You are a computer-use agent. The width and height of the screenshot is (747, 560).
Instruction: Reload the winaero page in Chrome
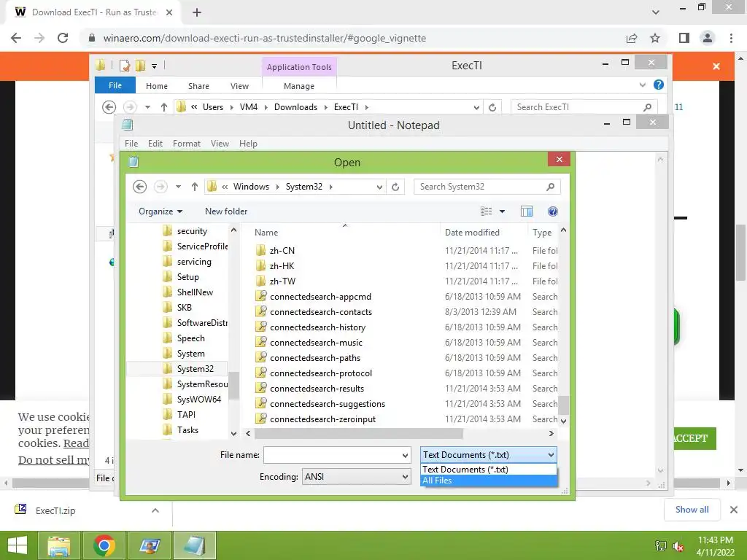(x=63, y=38)
